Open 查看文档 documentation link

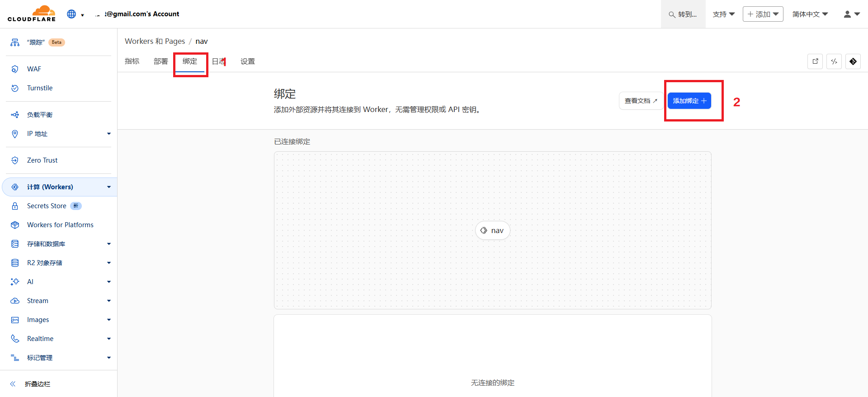pyautogui.click(x=641, y=101)
